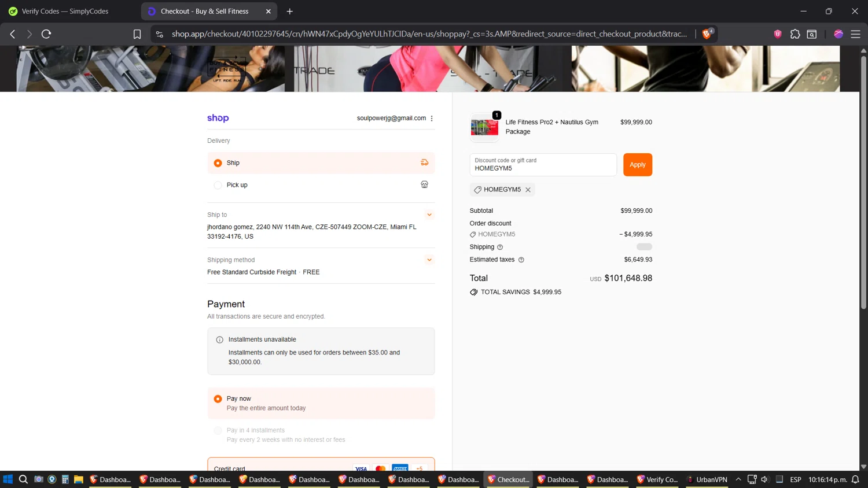868x488 pixels.
Task: Click the store icon in Pick up row
Action: [x=425, y=184]
